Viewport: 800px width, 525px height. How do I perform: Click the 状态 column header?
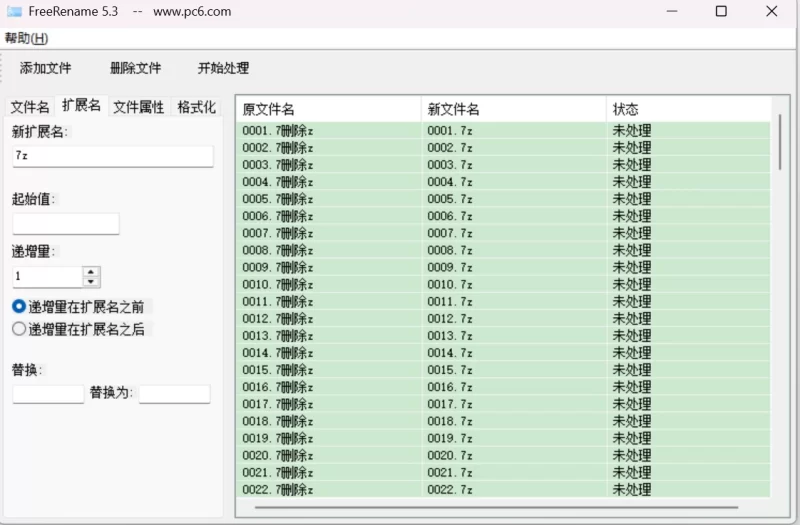688,109
